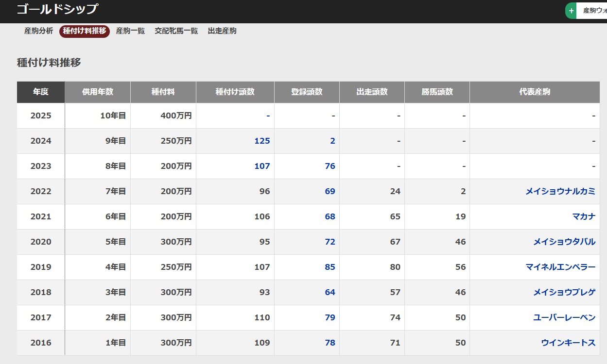
Task: Click the 2024 mating count 125
Action: 262,141
